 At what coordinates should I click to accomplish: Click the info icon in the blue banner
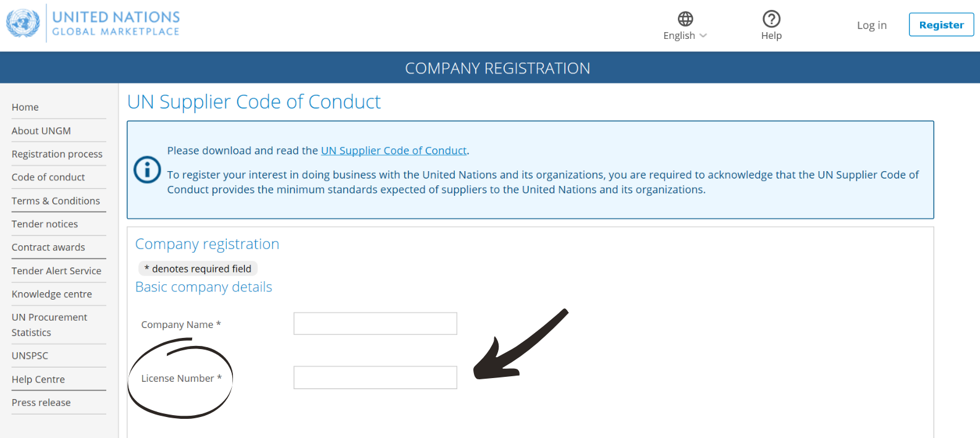147,170
